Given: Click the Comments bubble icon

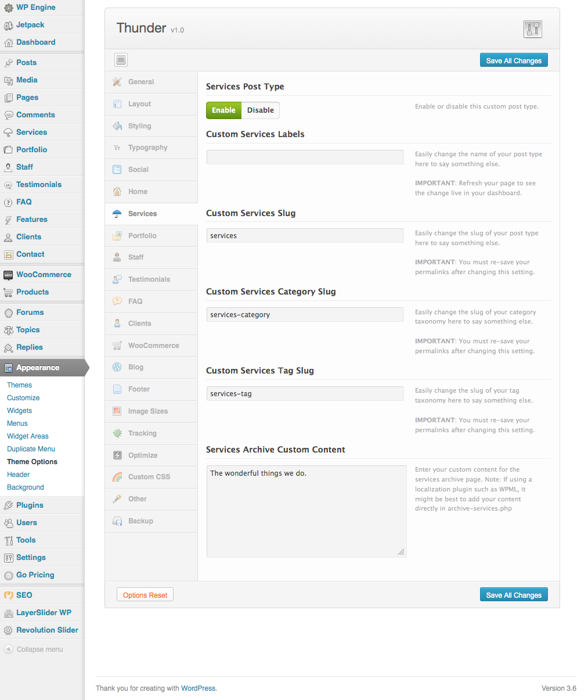Looking at the screenshot, I should tap(8, 115).
